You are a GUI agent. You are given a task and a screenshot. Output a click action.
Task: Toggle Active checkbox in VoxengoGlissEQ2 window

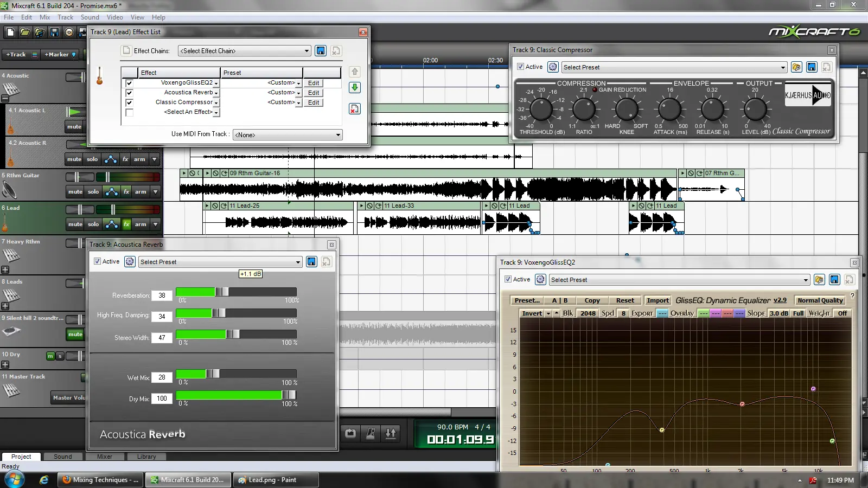[x=508, y=279]
